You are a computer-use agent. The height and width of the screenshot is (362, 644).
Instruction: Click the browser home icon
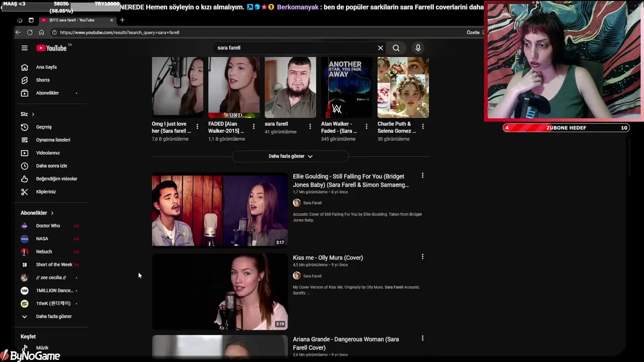point(41,32)
